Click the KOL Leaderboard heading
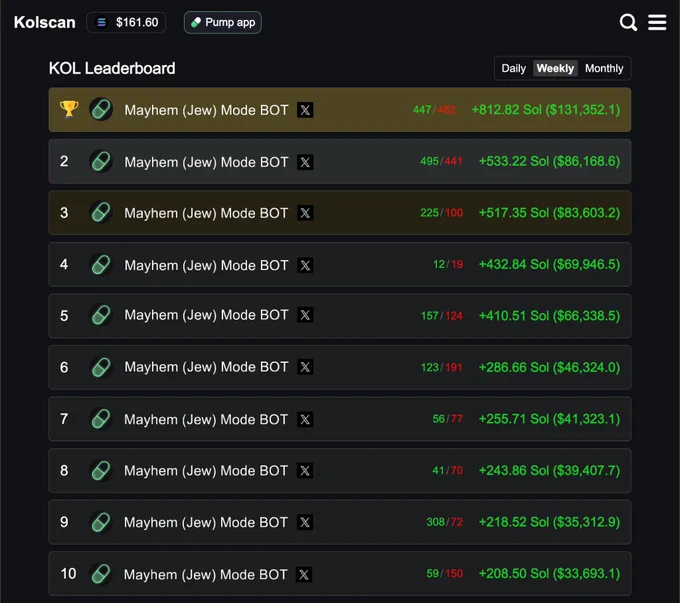 [112, 68]
